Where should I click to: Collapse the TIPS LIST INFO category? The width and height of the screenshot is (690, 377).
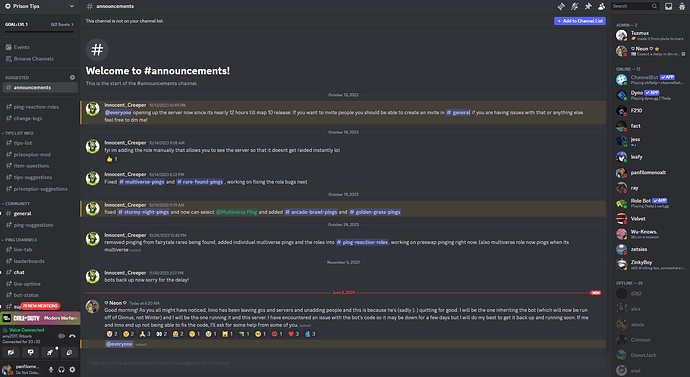(x=19, y=133)
